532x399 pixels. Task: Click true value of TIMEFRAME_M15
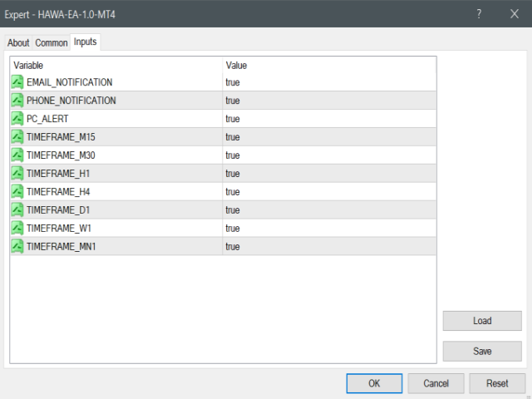[233, 137]
